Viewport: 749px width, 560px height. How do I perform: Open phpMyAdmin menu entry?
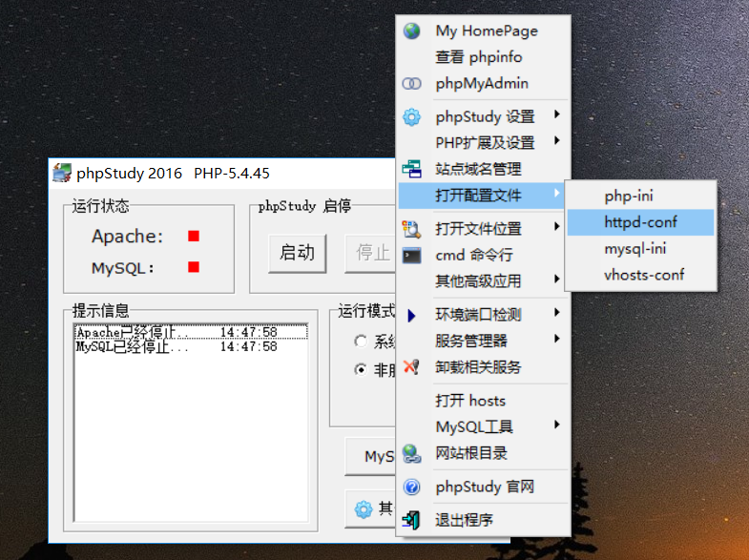tap(484, 84)
